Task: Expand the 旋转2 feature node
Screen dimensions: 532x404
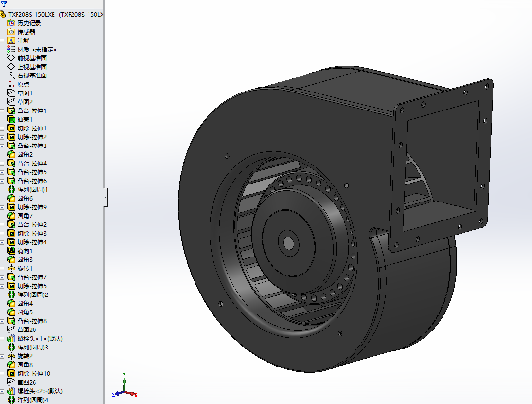Action: 2,356
